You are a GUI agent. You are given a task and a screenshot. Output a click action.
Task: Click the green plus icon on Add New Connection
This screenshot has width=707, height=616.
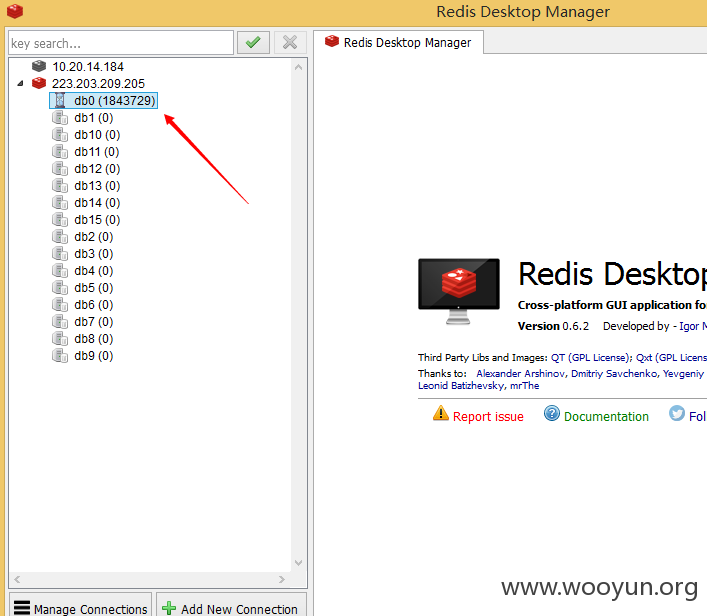[x=169, y=608]
